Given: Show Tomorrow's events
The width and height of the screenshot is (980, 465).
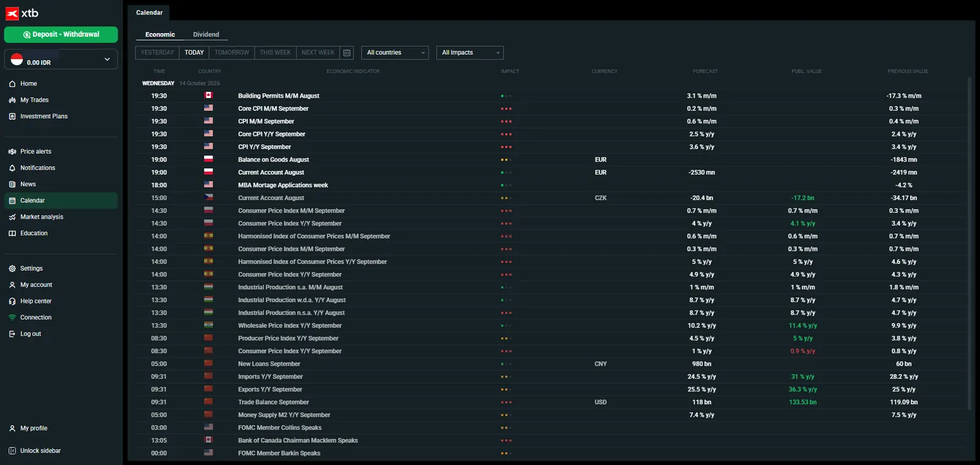Looking at the screenshot, I should [x=232, y=53].
